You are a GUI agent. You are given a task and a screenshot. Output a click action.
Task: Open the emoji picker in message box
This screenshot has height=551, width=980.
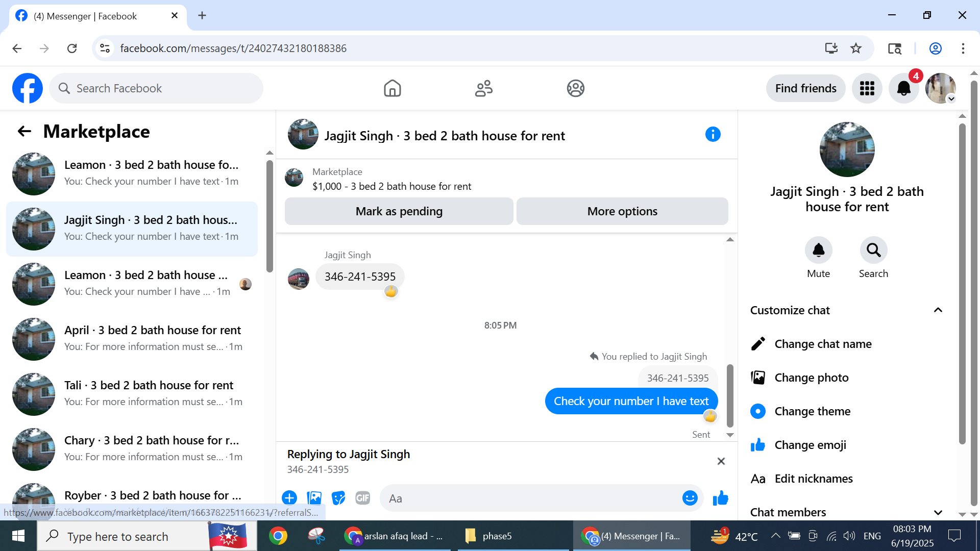[690, 498]
